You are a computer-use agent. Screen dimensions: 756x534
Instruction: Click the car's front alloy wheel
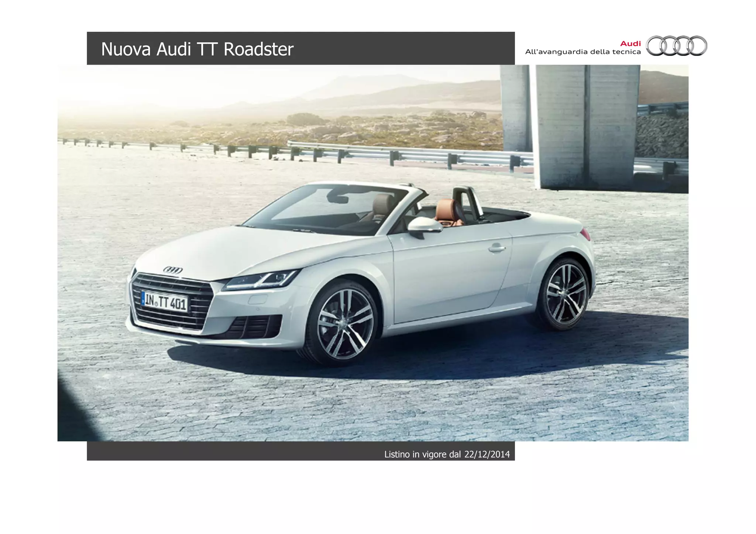click(344, 323)
